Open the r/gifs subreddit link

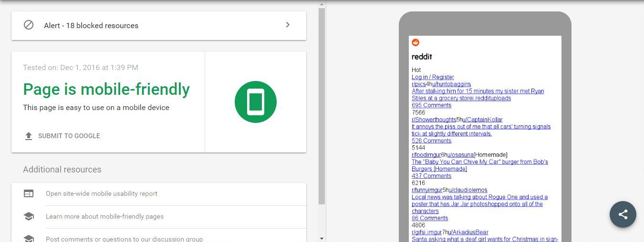click(x=418, y=232)
